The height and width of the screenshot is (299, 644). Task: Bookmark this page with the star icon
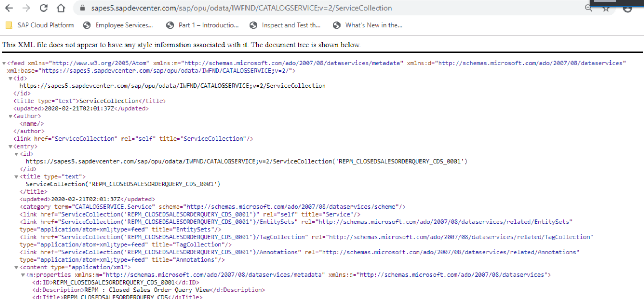(606, 8)
